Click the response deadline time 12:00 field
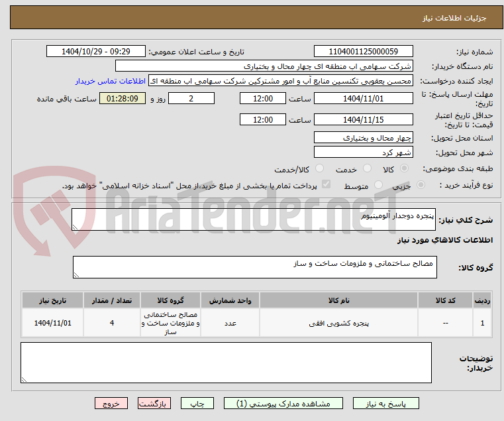504x421 pixels. coord(263,99)
